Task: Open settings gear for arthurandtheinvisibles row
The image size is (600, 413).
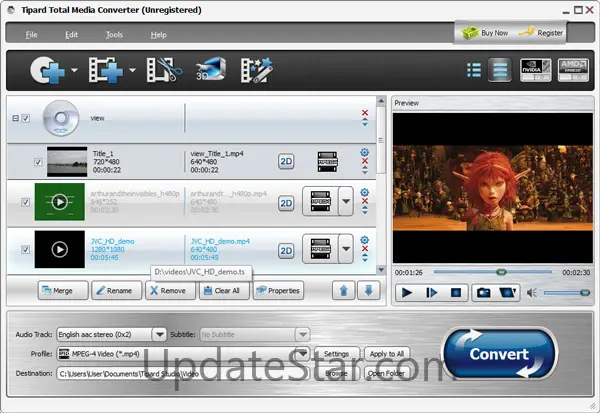Action: coord(365,193)
